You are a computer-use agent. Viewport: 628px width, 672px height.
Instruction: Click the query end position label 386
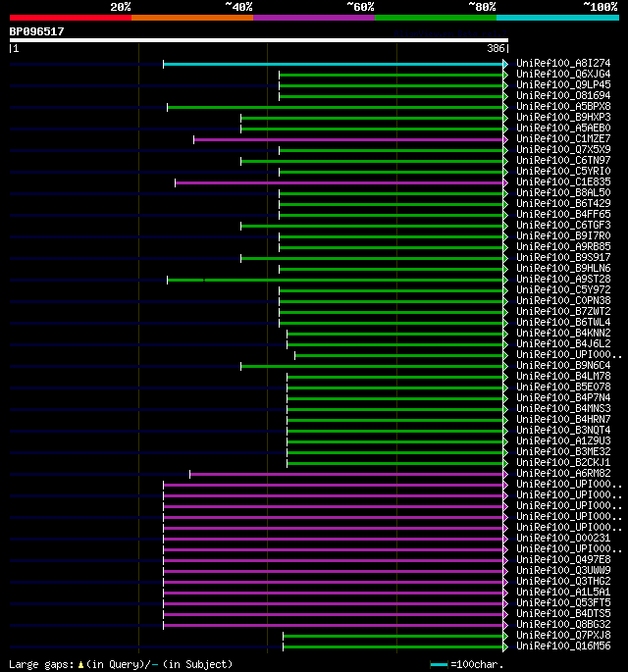coord(496,48)
